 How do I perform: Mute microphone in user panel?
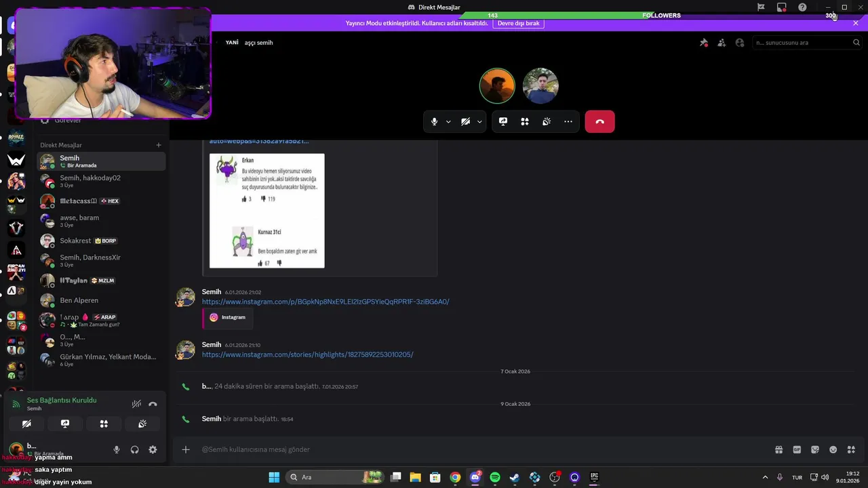click(x=117, y=449)
